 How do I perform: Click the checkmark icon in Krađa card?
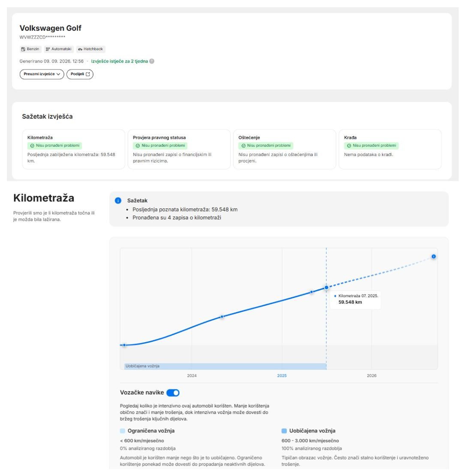click(349, 146)
